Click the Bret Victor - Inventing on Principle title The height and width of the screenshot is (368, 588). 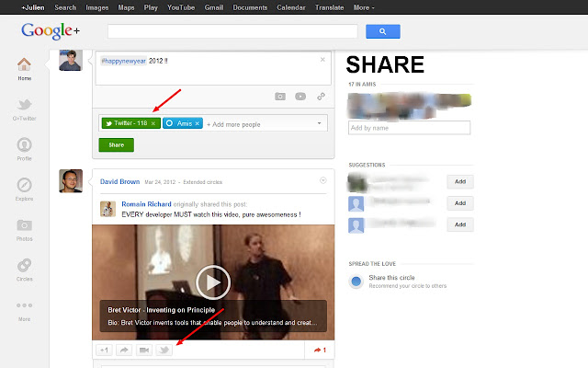click(162, 310)
